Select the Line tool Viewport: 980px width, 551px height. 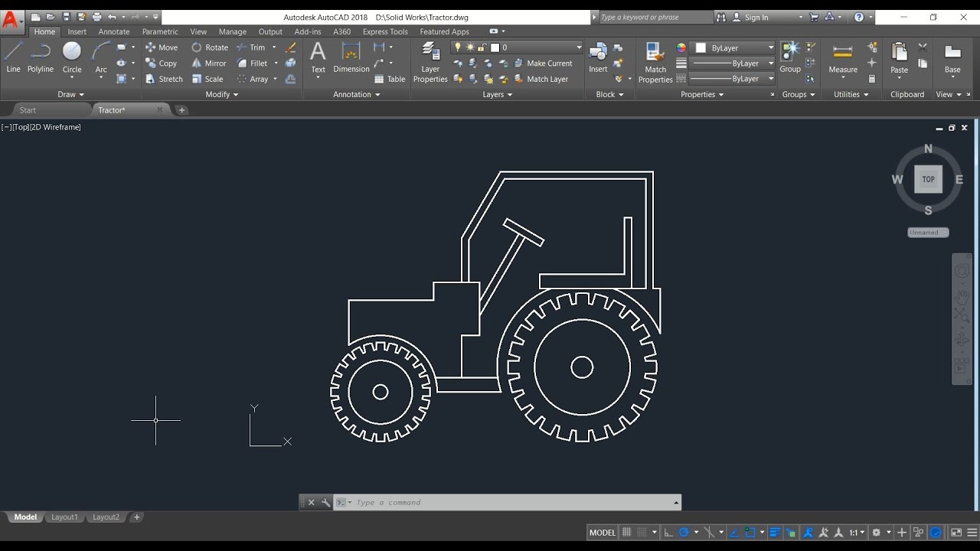point(13,57)
